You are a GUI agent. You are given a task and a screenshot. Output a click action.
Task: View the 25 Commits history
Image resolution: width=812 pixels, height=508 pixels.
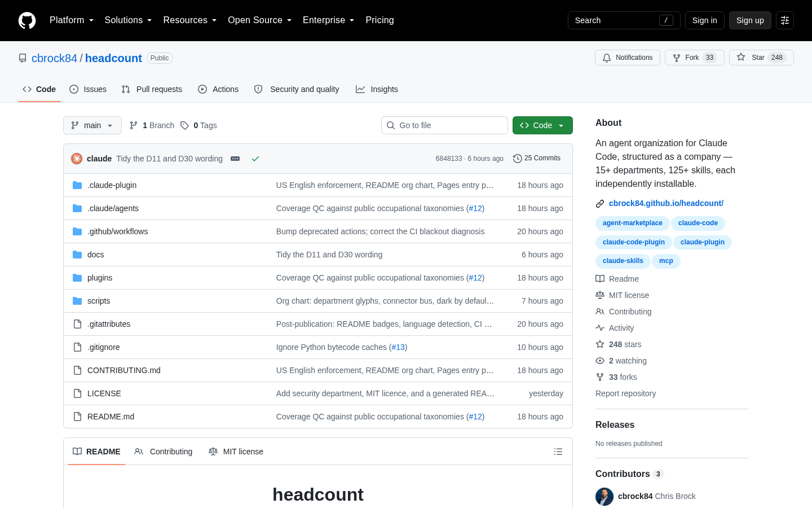(x=537, y=159)
